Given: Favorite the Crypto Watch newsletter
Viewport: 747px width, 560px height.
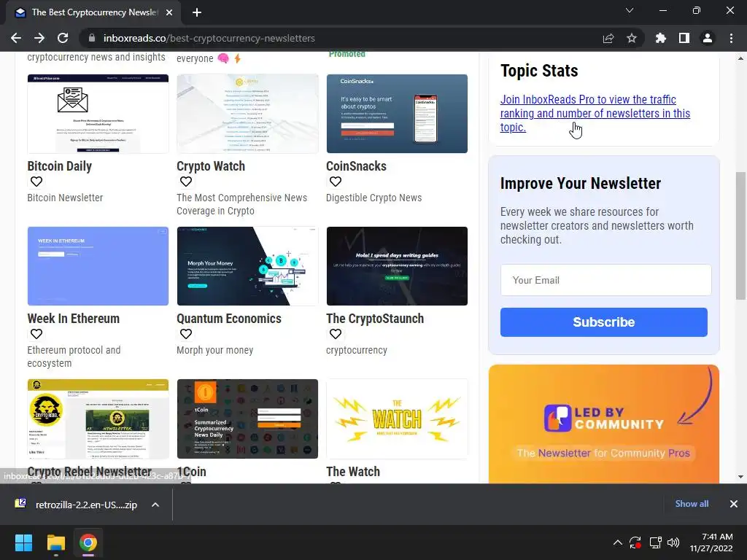Looking at the screenshot, I should point(186,182).
